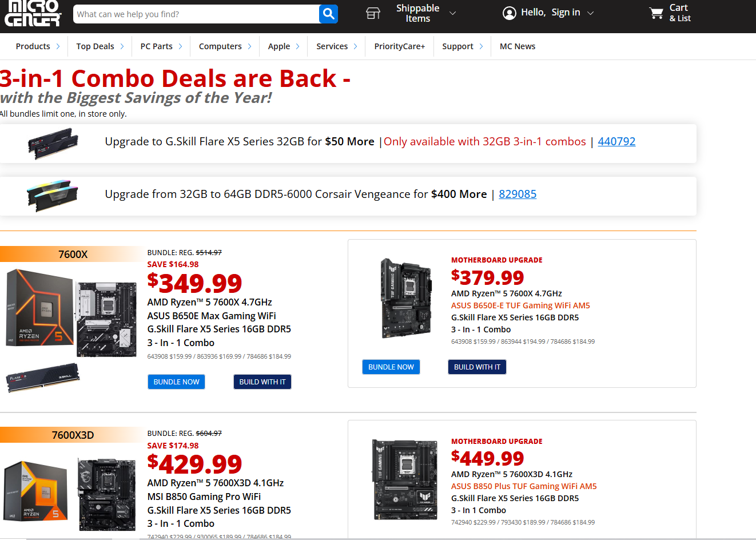This screenshot has height=540, width=756.
Task: Click the Ryzen 5 7600X3D box image
Action: (x=35, y=490)
